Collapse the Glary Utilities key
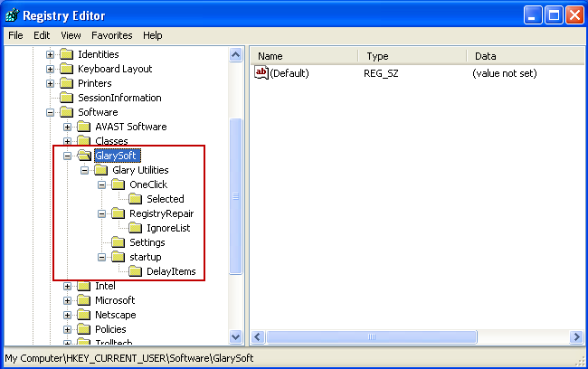The height and width of the screenshot is (369, 588). (x=84, y=170)
